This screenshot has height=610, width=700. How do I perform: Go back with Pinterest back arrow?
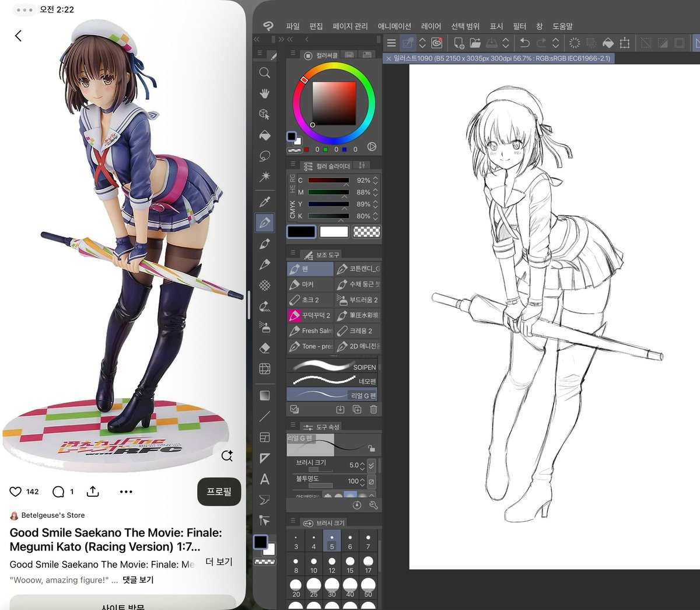click(18, 36)
